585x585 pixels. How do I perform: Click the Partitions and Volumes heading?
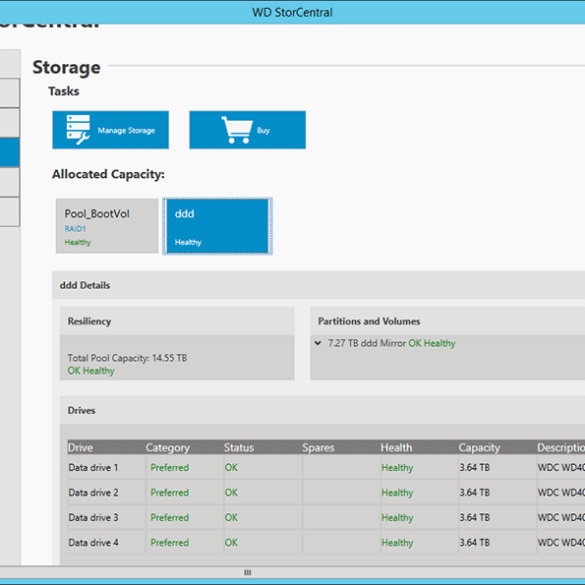coord(369,321)
